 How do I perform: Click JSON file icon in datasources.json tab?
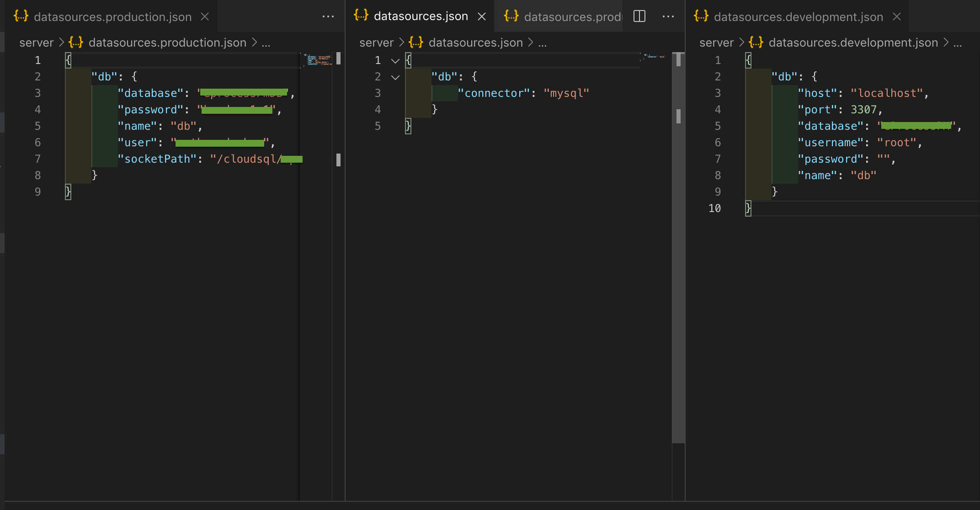point(361,16)
